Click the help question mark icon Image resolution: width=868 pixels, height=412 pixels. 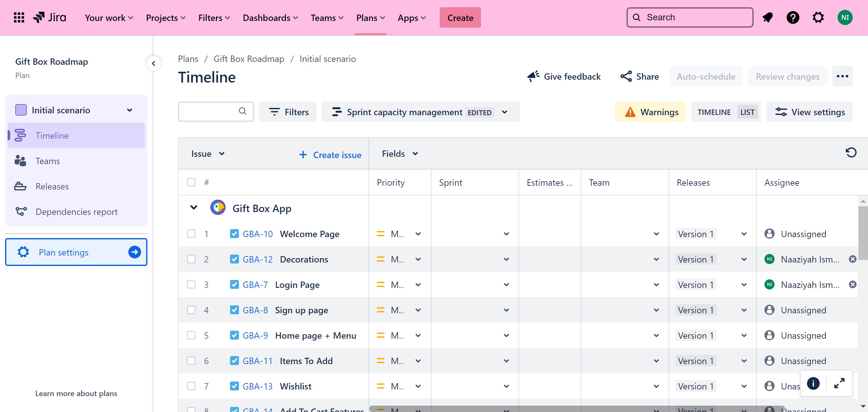point(792,17)
